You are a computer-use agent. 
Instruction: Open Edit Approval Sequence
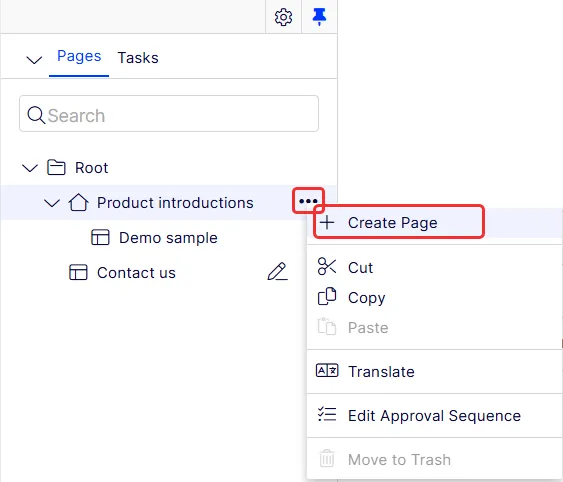pos(434,416)
